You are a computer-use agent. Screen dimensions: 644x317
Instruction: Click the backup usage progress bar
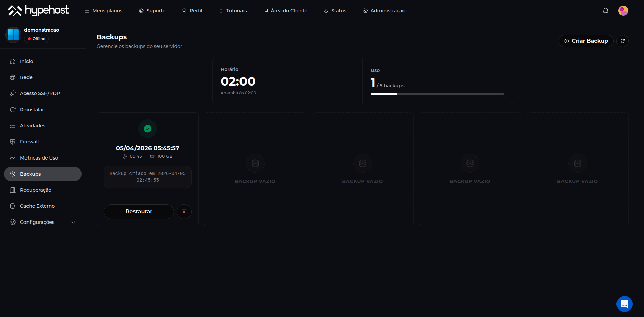[x=437, y=94]
